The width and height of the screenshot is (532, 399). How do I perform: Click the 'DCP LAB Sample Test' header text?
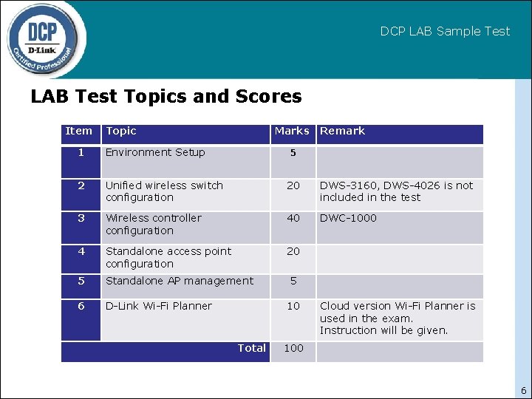pyautogui.click(x=445, y=31)
